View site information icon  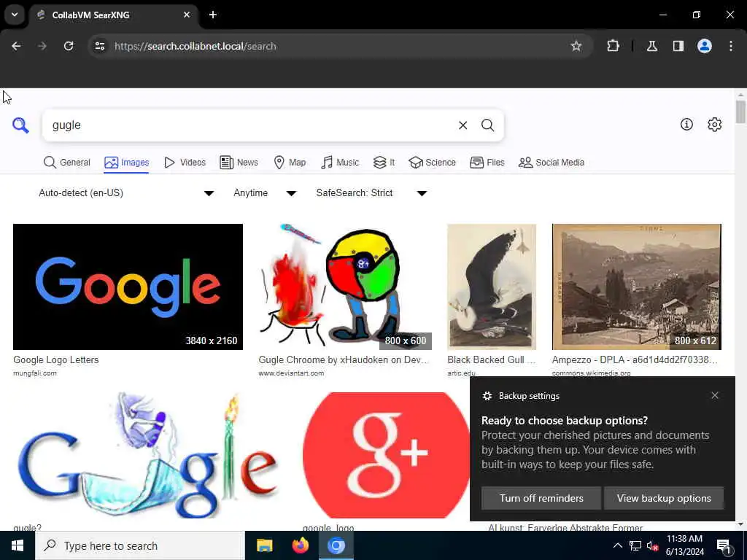click(100, 46)
